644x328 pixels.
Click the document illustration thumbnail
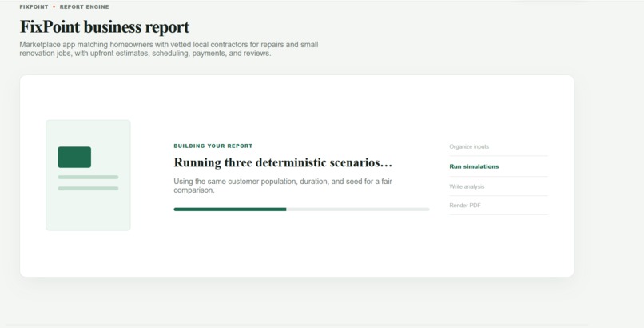[89, 175]
